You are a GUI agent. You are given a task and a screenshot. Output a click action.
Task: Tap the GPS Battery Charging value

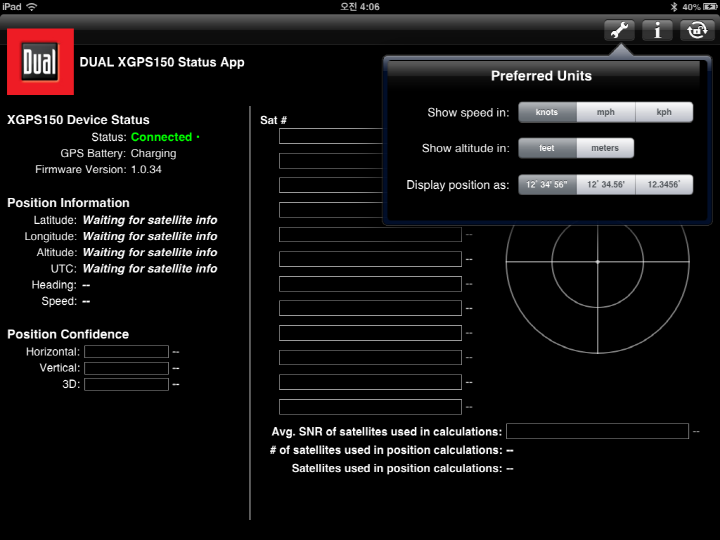click(153, 153)
